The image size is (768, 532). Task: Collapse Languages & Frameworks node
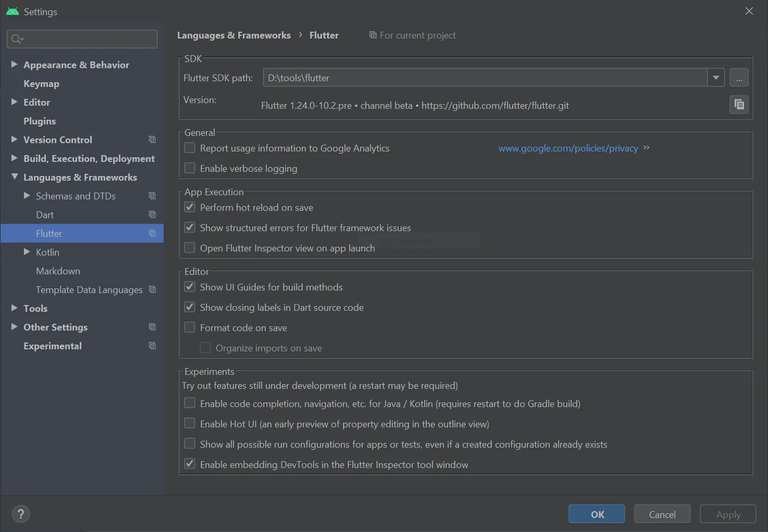(x=15, y=177)
